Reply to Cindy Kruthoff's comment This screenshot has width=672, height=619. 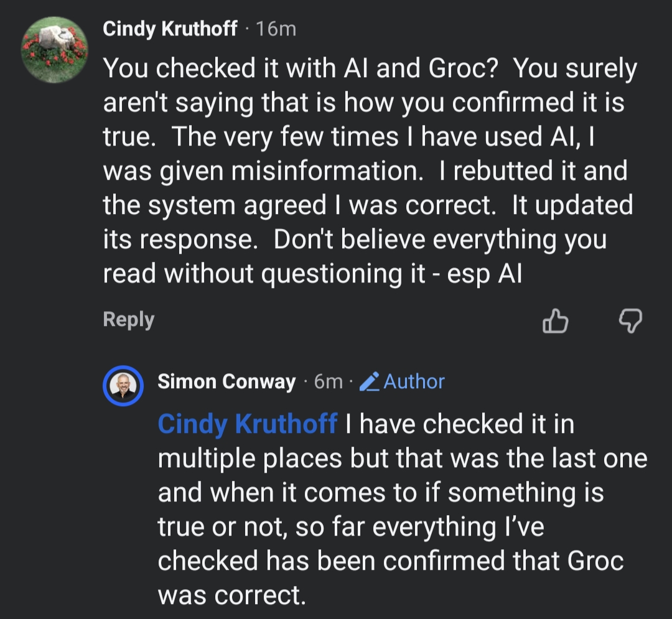128,320
